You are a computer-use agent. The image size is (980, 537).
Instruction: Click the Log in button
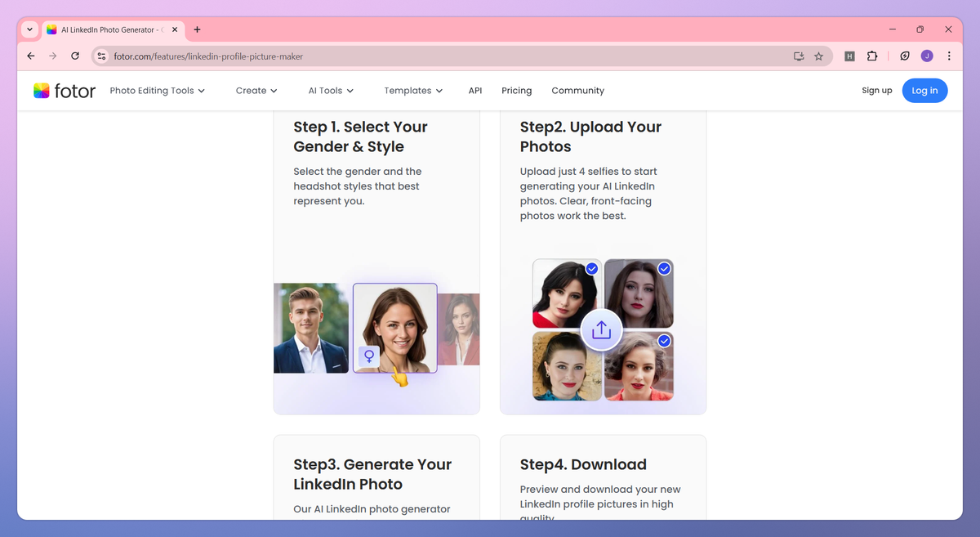(924, 91)
